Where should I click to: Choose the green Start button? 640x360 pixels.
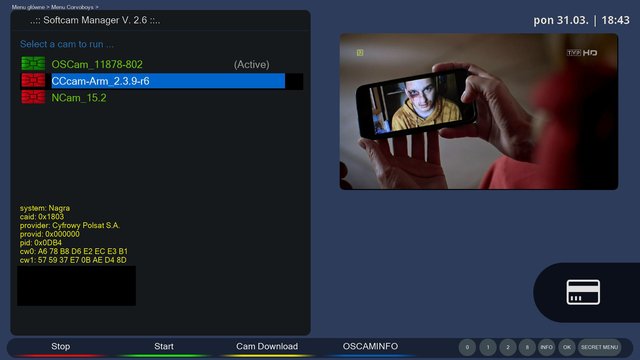164,347
